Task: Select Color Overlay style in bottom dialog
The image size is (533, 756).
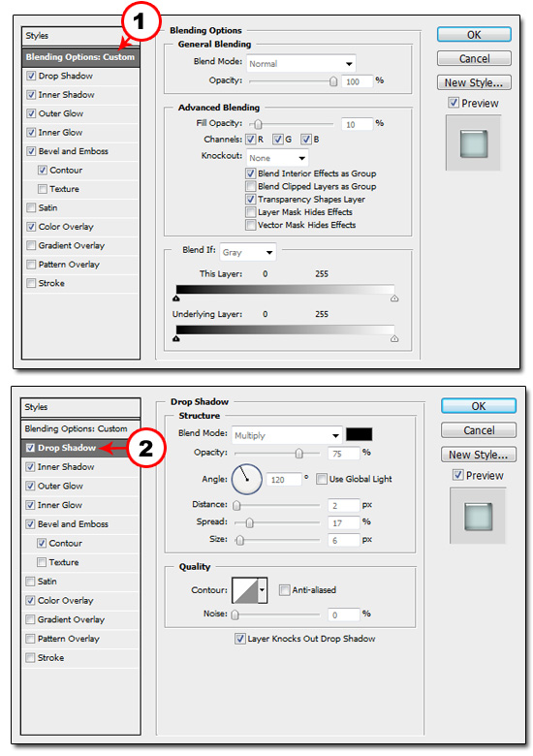Action: (x=66, y=600)
